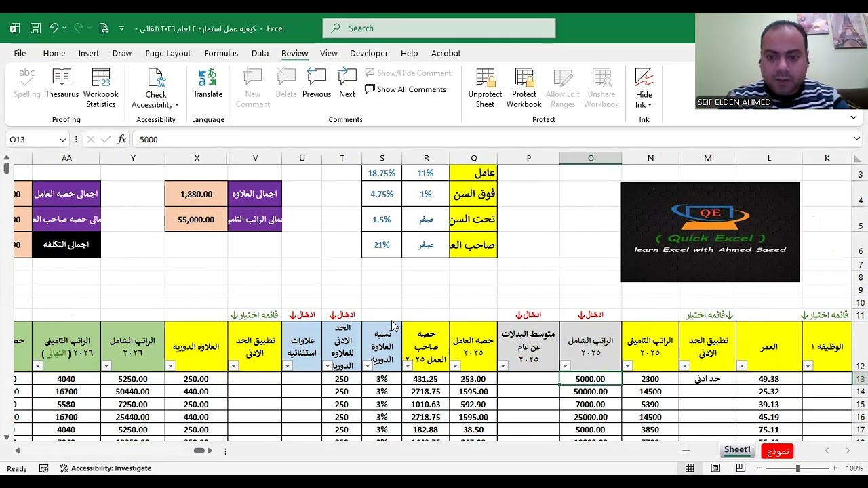This screenshot has width=868, height=488.
Task: Open filter dropdown for الراتب الشامل ٢٠٢٥ column
Action: point(565,366)
